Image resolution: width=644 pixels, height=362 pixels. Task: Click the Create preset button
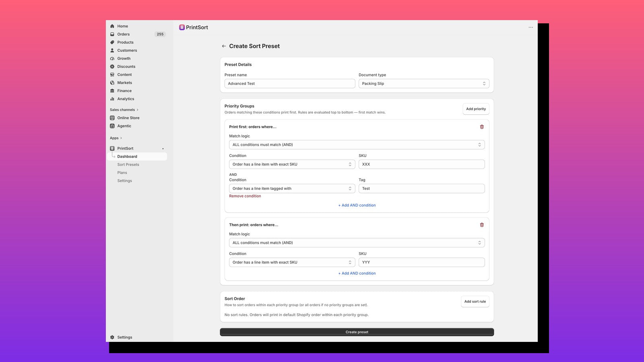tap(357, 332)
